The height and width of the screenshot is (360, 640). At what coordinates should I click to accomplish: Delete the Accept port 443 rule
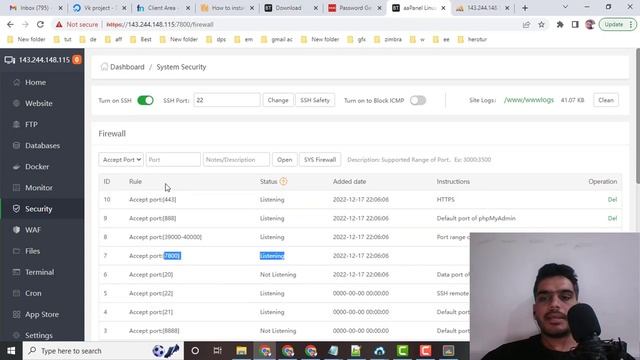(612, 200)
